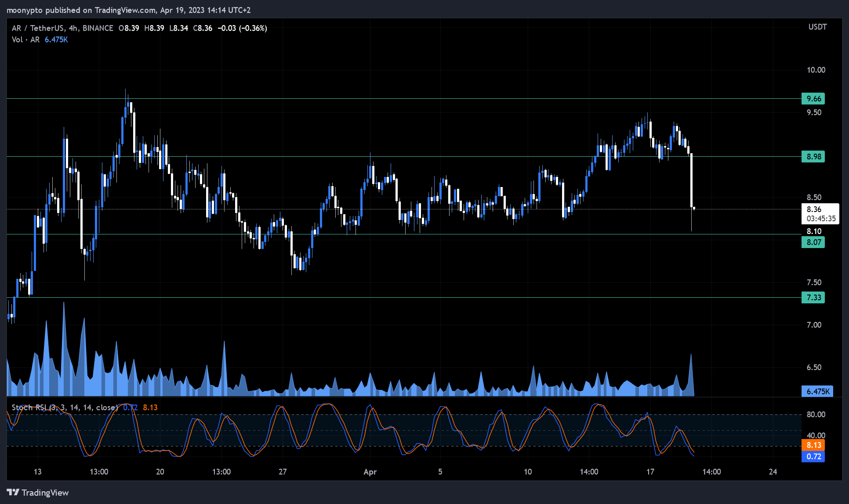Click the blue 0.72 Stoch RSI value label
Image resolution: width=849 pixels, height=504 pixels.
click(813, 457)
